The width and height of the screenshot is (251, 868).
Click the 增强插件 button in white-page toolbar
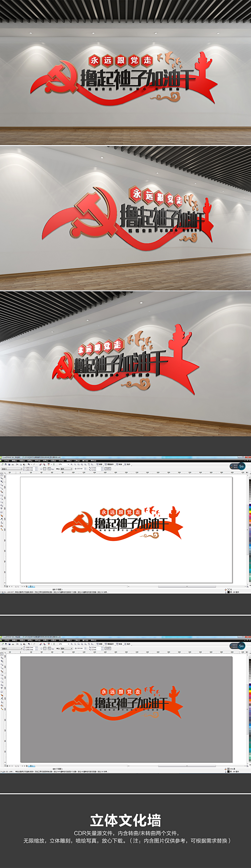pos(110,464)
